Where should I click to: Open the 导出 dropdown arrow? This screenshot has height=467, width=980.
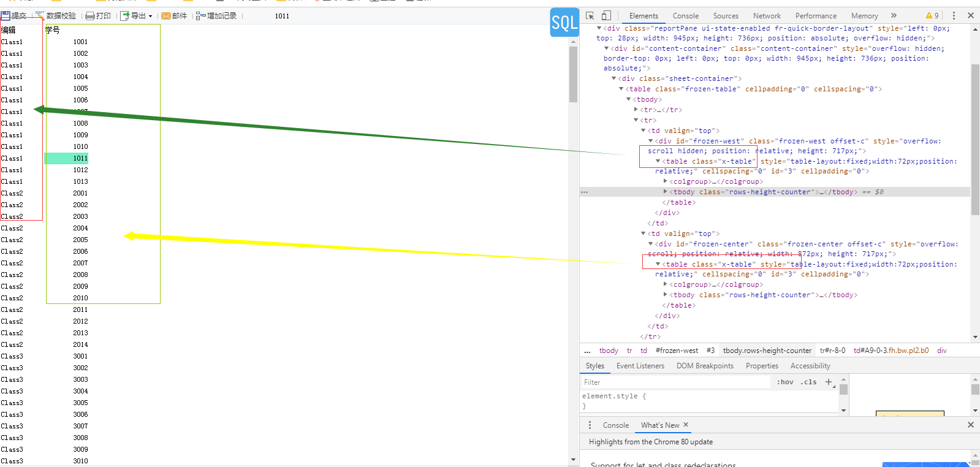151,17
